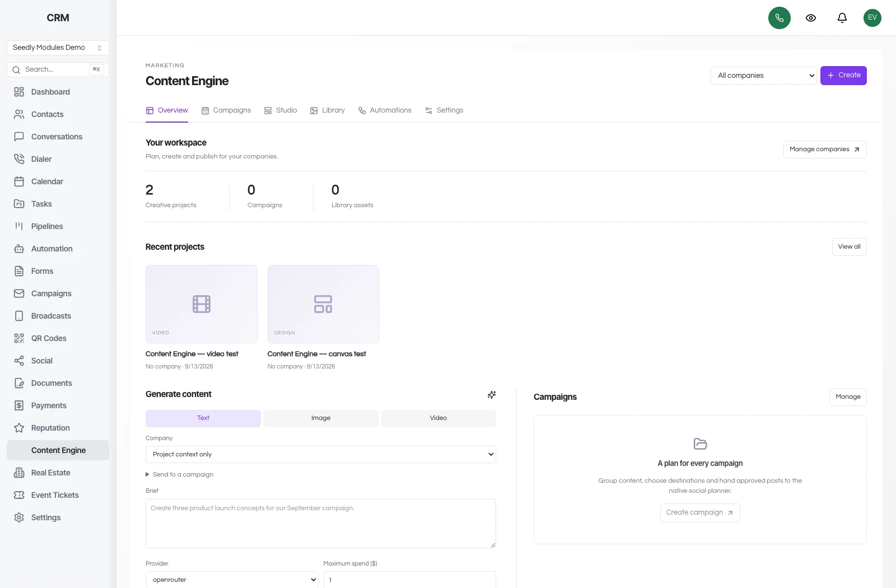Click Manage in Campaigns panel

(848, 397)
